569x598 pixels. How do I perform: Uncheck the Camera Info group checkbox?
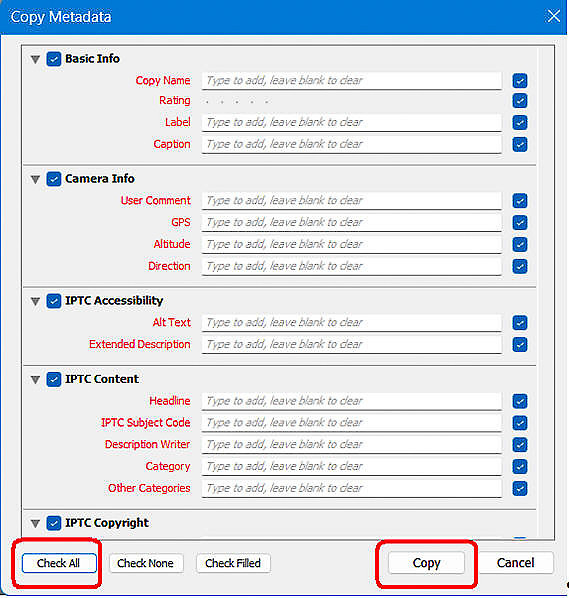click(54, 179)
